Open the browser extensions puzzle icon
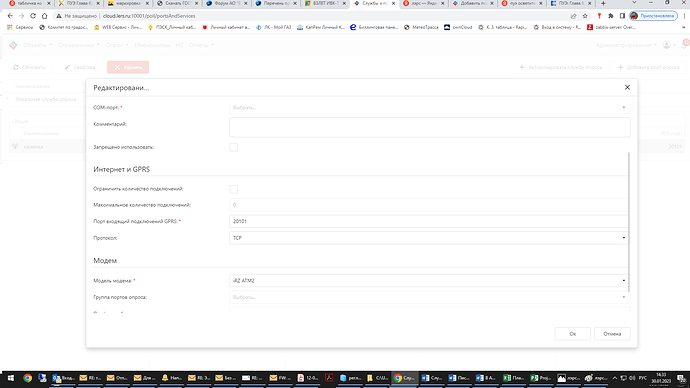This screenshot has width=690, height=388. (x=611, y=16)
